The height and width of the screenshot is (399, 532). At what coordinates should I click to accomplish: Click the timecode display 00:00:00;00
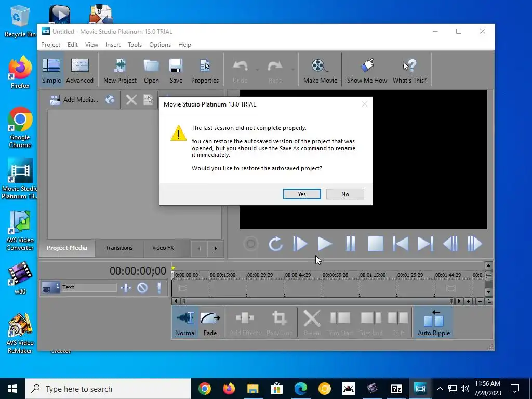click(138, 271)
